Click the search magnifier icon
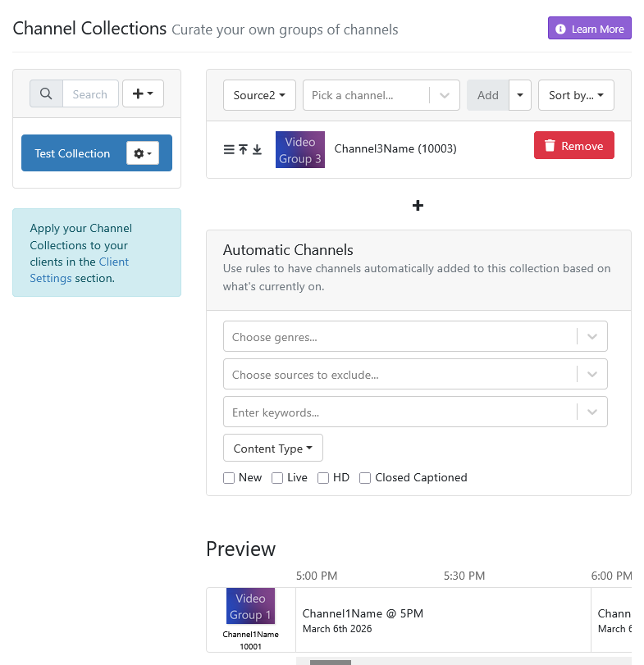The image size is (644, 665). point(46,94)
